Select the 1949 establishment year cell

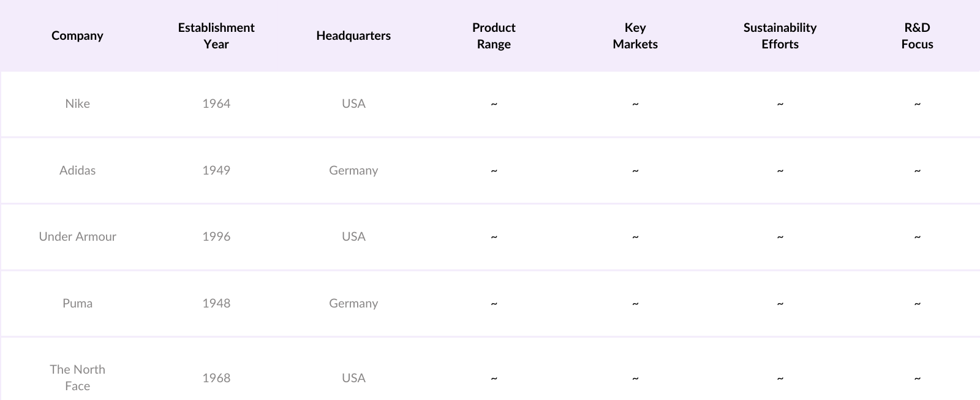click(216, 170)
